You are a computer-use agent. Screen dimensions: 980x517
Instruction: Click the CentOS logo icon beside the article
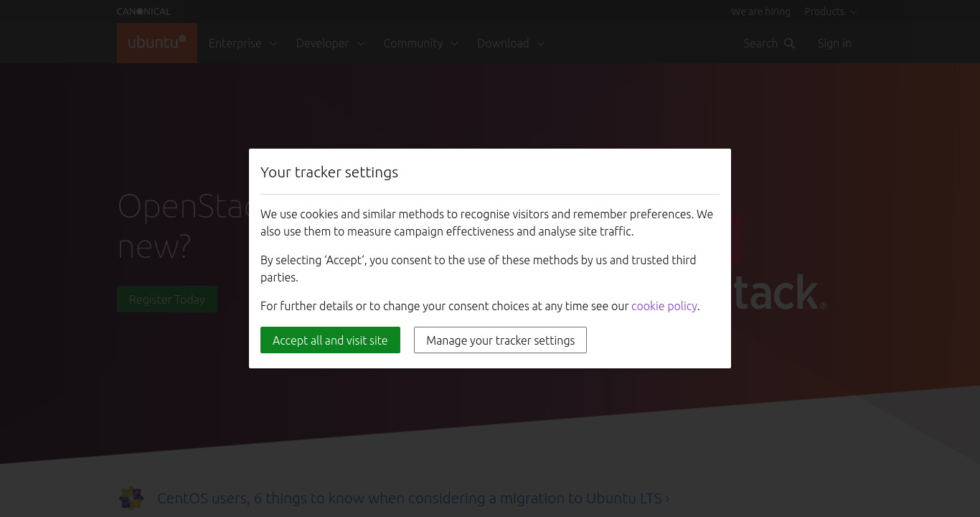[131, 498]
